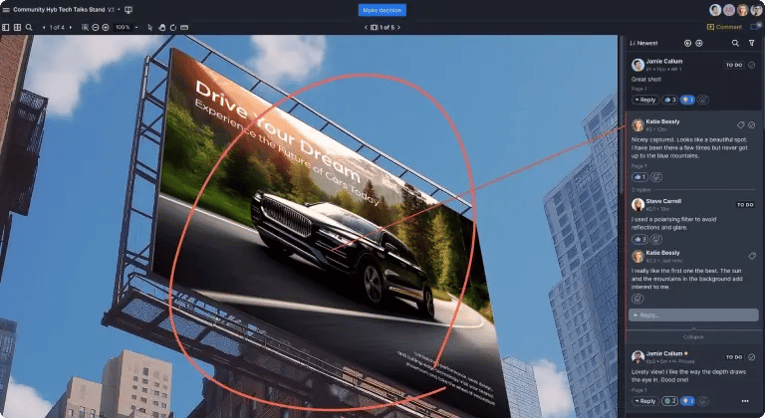Click the rotate view icon
The image size is (765, 418).
pyautogui.click(x=173, y=27)
